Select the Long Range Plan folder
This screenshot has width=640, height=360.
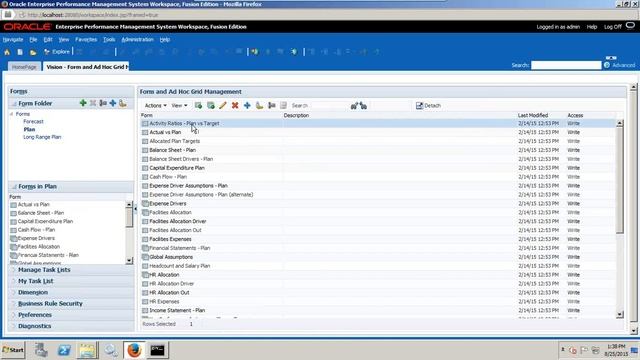coord(42,137)
